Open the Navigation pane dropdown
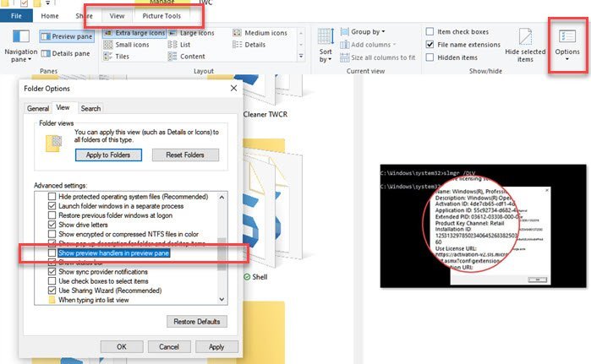Screen dimensions: 591x364 coord(21,46)
